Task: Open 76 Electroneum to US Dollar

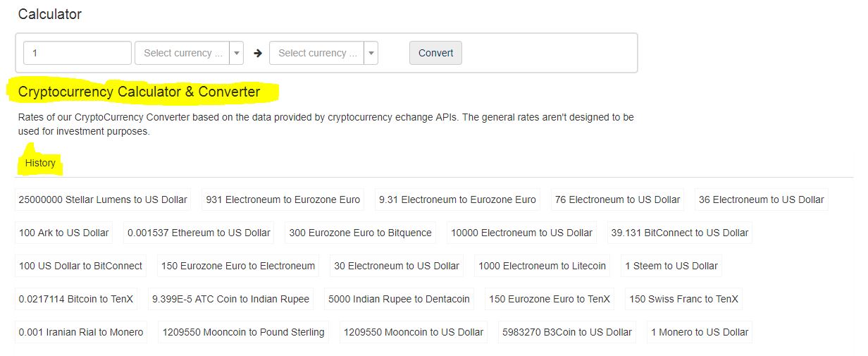Action: point(618,200)
